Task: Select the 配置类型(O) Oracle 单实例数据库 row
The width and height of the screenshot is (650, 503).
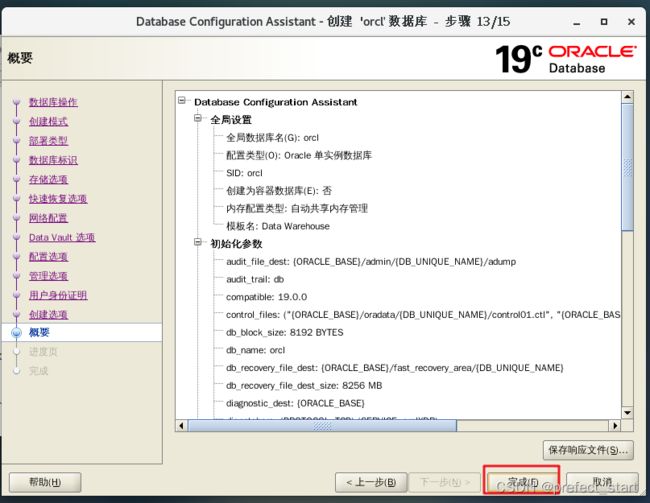Action: pyautogui.click(x=299, y=156)
